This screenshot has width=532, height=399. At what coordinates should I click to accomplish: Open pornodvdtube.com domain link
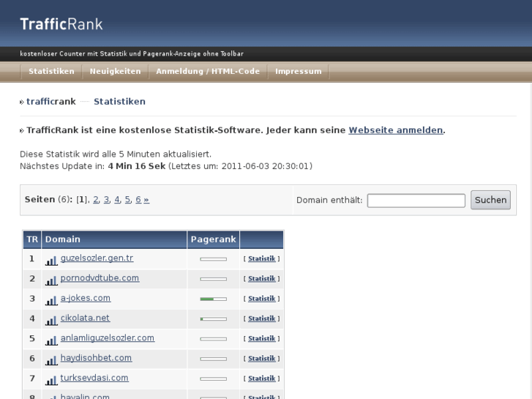point(100,278)
